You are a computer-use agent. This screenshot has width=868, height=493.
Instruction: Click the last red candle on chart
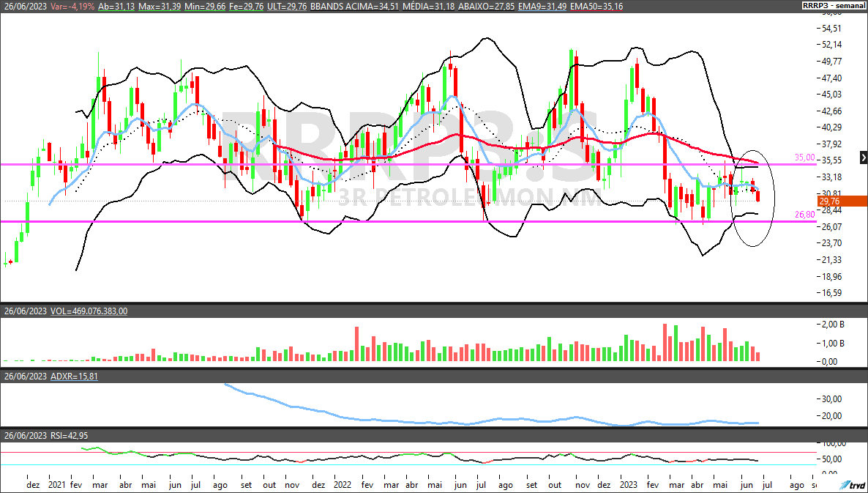click(x=758, y=195)
